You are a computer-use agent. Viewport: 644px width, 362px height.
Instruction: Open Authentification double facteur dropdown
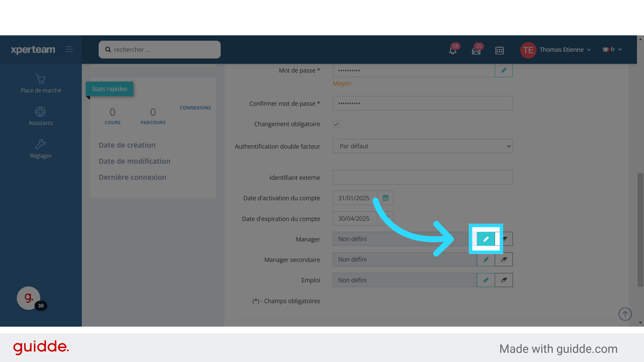click(x=422, y=146)
